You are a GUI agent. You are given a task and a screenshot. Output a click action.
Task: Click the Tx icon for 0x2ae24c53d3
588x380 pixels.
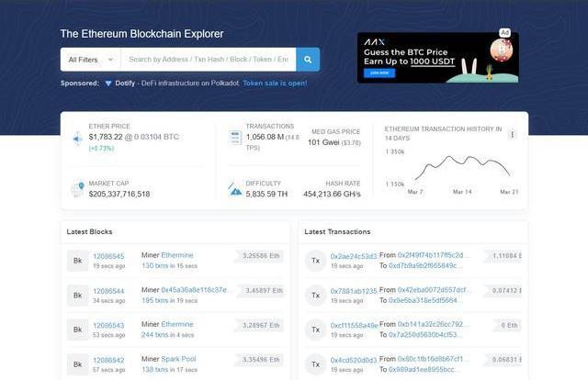click(315, 260)
